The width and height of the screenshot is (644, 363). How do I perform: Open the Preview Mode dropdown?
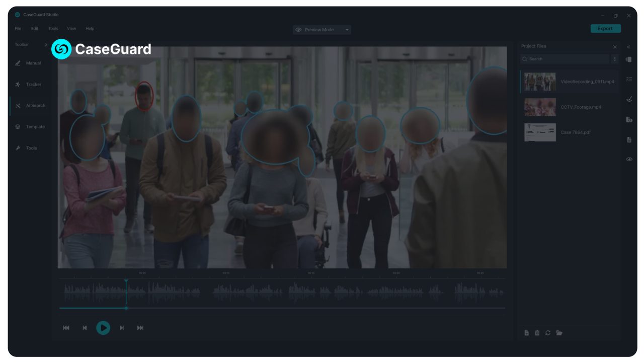(x=347, y=30)
